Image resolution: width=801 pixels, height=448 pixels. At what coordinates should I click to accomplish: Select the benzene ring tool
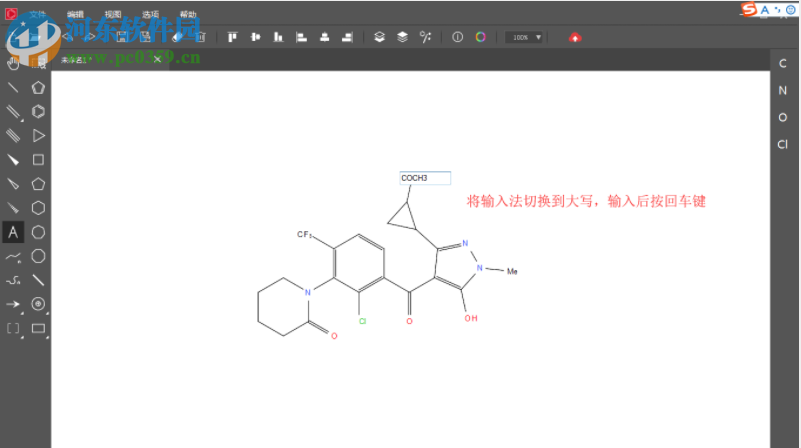click(38, 111)
